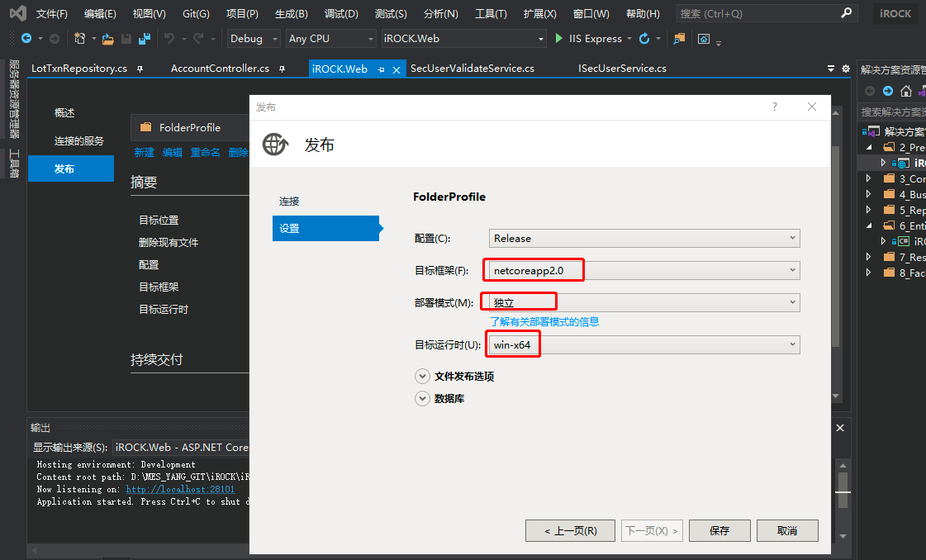Viewport: 926px width, 560px height.
Task: Select 连接的服务 in left navigation
Action: 79,141
